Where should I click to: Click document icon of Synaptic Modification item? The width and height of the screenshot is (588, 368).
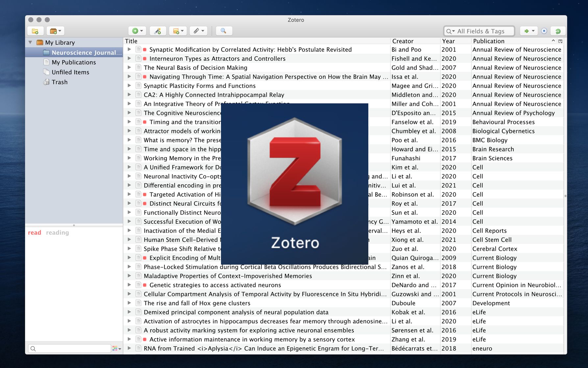click(x=138, y=49)
